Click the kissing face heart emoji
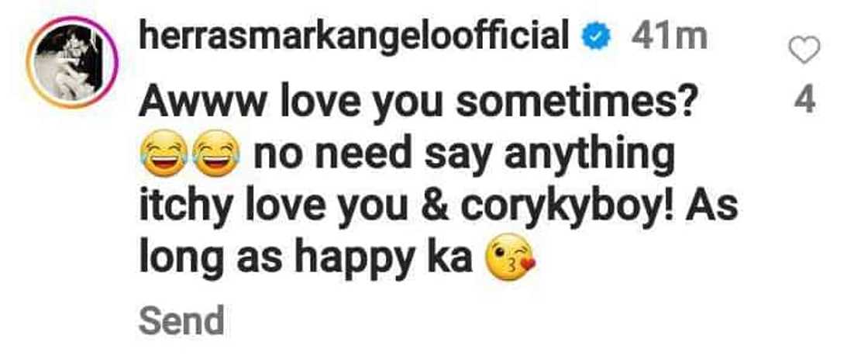The height and width of the screenshot is (356, 868). [511, 257]
